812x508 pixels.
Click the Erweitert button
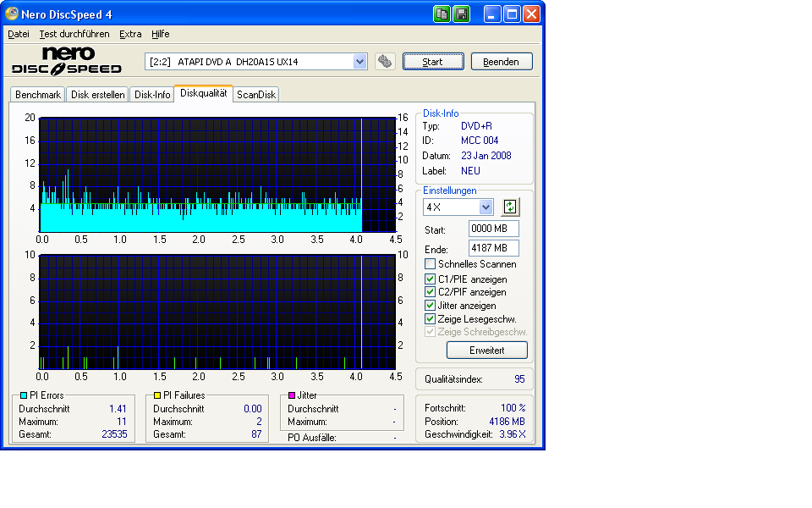click(486, 351)
